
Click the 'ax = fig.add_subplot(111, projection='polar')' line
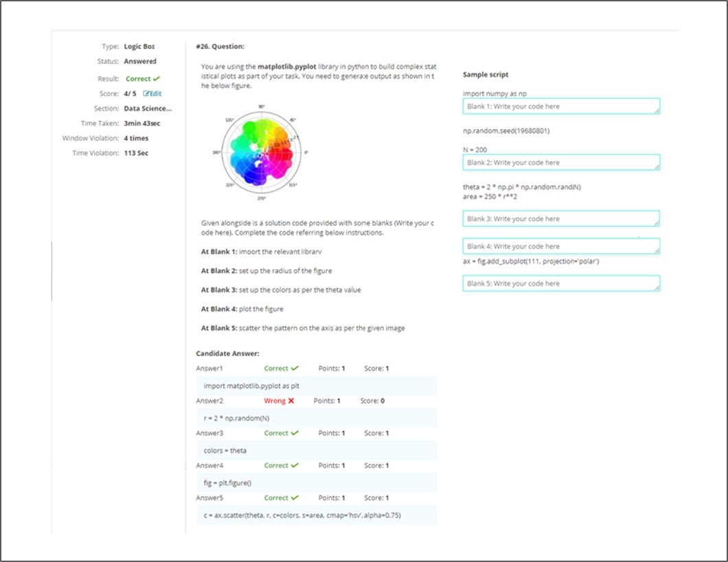pos(531,261)
